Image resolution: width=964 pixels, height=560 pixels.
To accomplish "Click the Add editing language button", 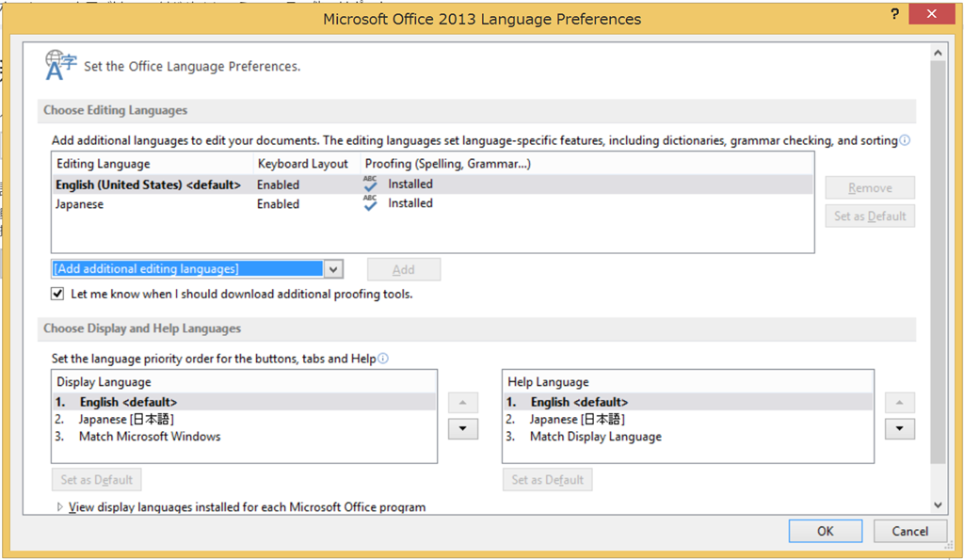I will pyautogui.click(x=403, y=269).
